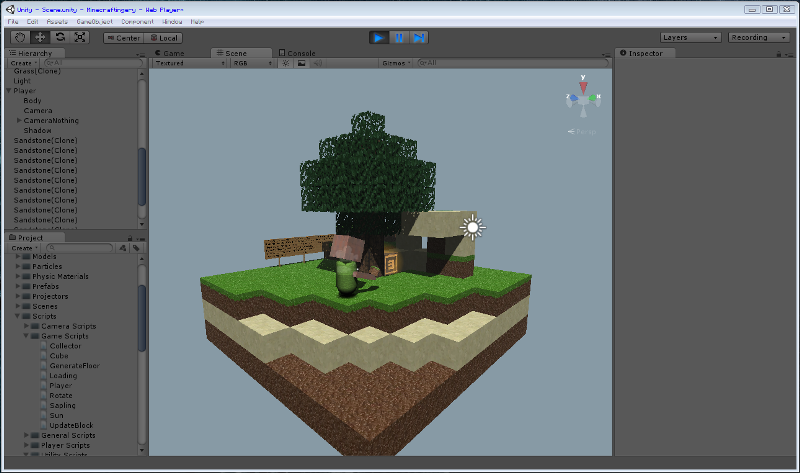Toggle scene skybox image icon

point(302,63)
